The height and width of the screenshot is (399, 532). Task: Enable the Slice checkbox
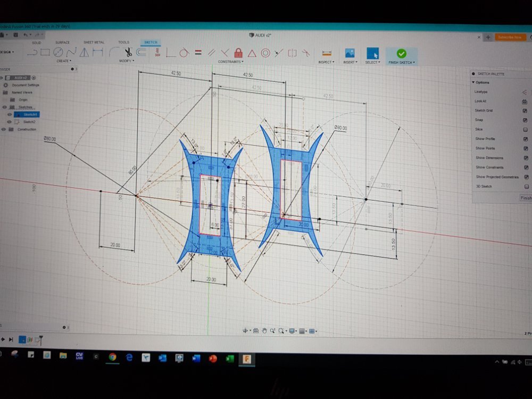click(x=525, y=130)
